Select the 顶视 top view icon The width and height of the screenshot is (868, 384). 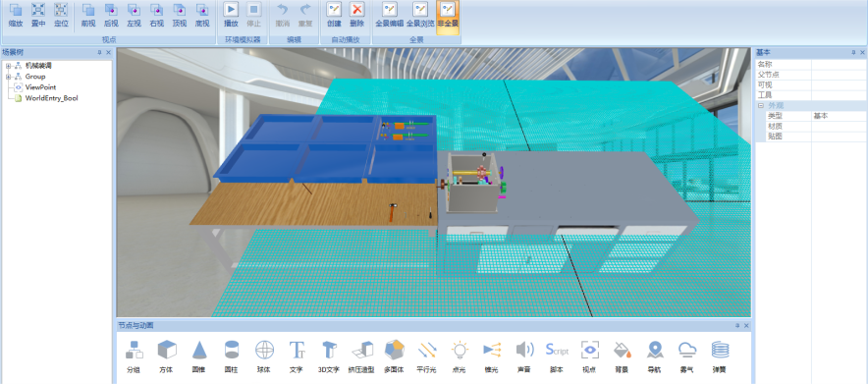pyautogui.click(x=180, y=15)
